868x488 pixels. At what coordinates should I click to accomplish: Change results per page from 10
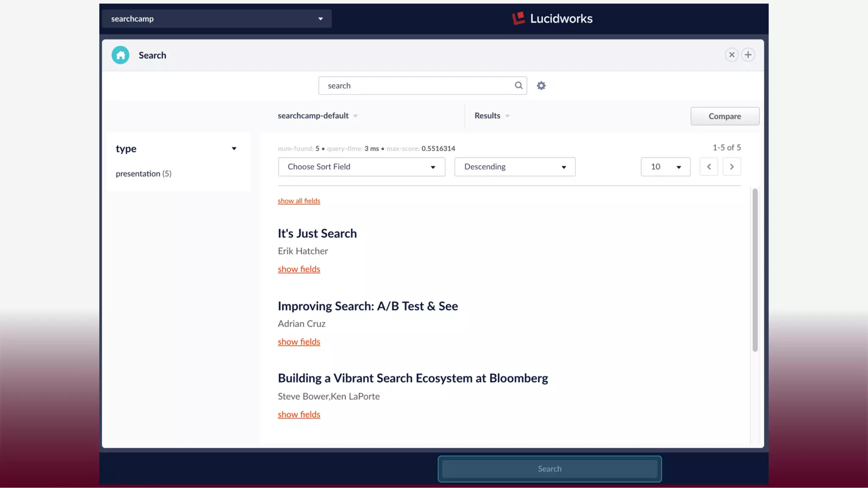click(665, 167)
